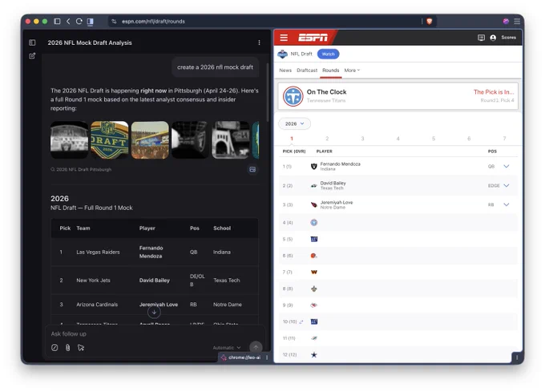Open the chat options three-dot menu
The width and height of the screenshot is (545, 392).
pyautogui.click(x=259, y=42)
